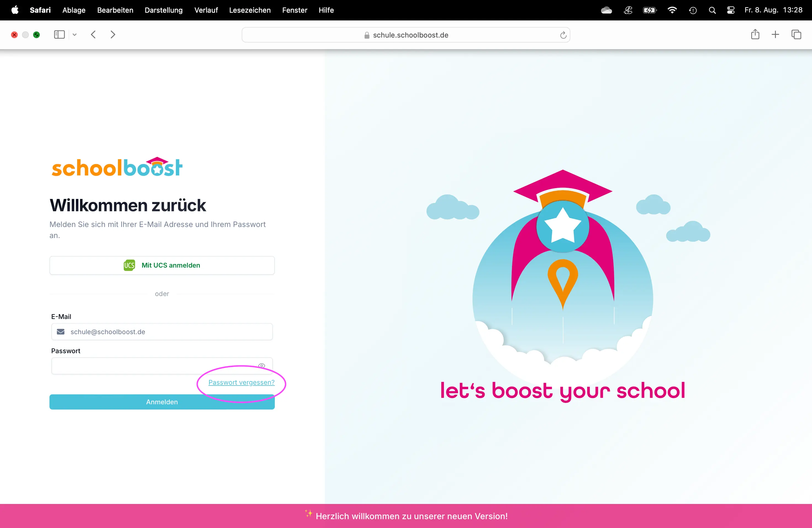Go forward with the forward arrow

tap(113, 35)
